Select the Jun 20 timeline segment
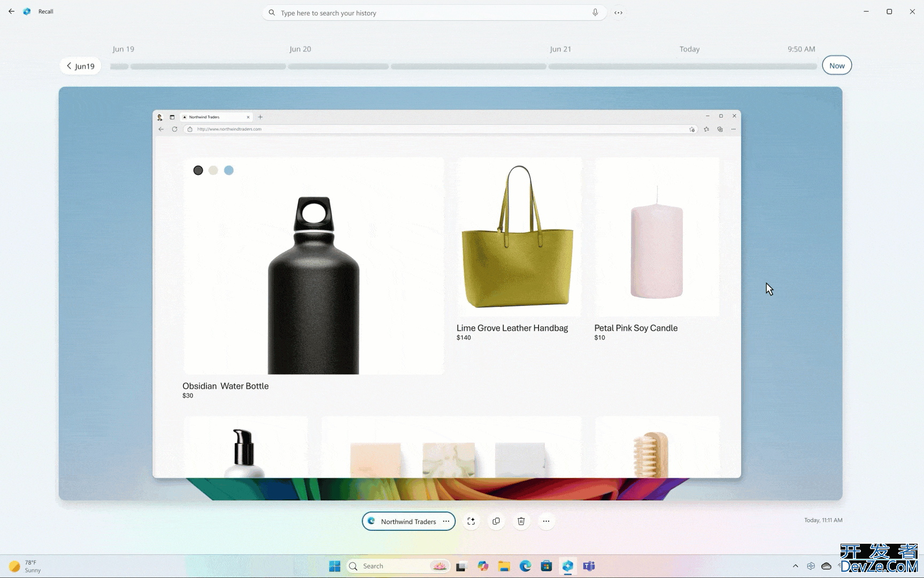Screen dimensions: 924x578 tap(338, 67)
